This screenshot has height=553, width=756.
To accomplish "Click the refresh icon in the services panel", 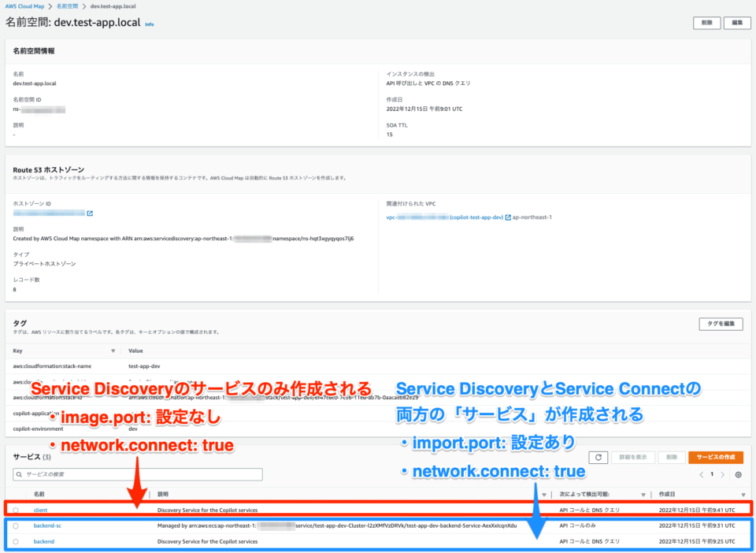I will click(x=598, y=457).
